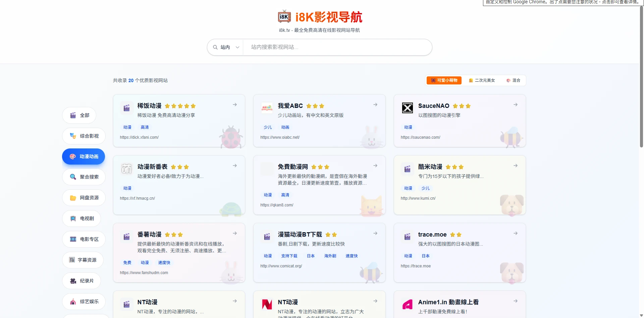Image resolution: width=644 pixels, height=318 pixels.
Task: Select the 综合影视 sidebar icon
Action: (x=72, y=136)
